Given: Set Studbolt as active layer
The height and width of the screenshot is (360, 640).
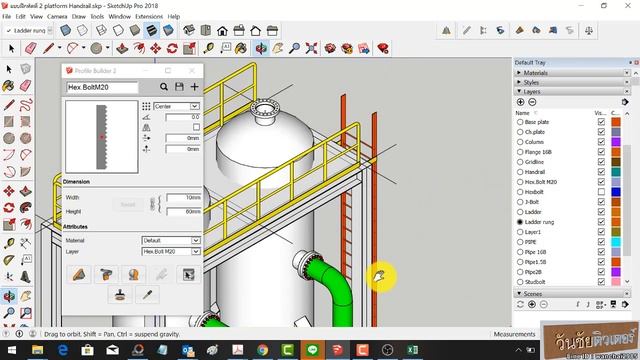Looking at the screenshot, I should point(520,282).
